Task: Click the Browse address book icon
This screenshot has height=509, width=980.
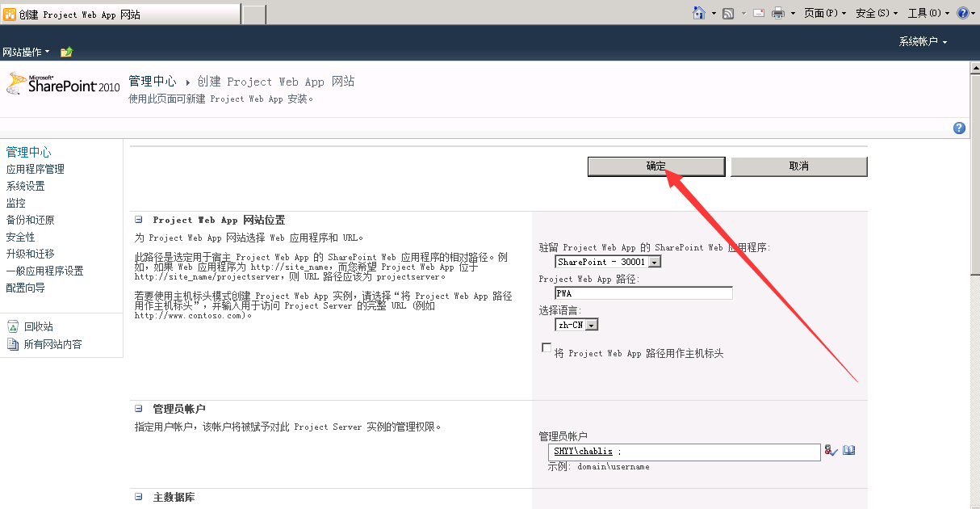Action: [848, 451]
